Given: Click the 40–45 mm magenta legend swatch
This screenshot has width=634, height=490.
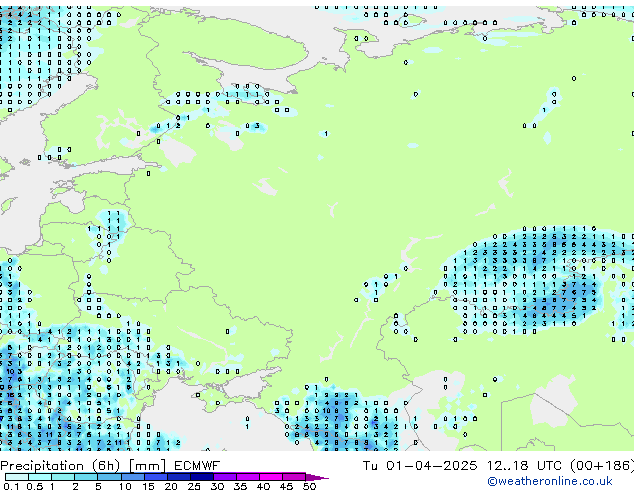Looking at the screenshot, I should (271, 477).
